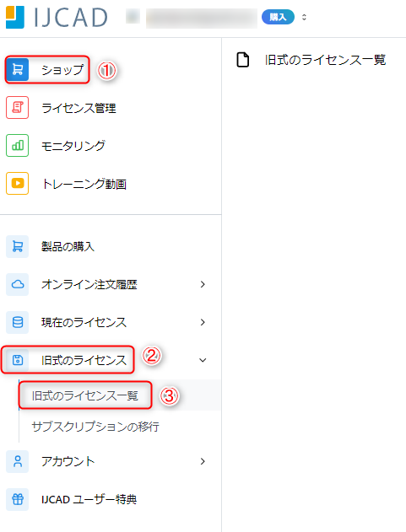Screen dimensions: 406x532
Task: Open the account switcher up-down arrows
Action: (304, 17)
